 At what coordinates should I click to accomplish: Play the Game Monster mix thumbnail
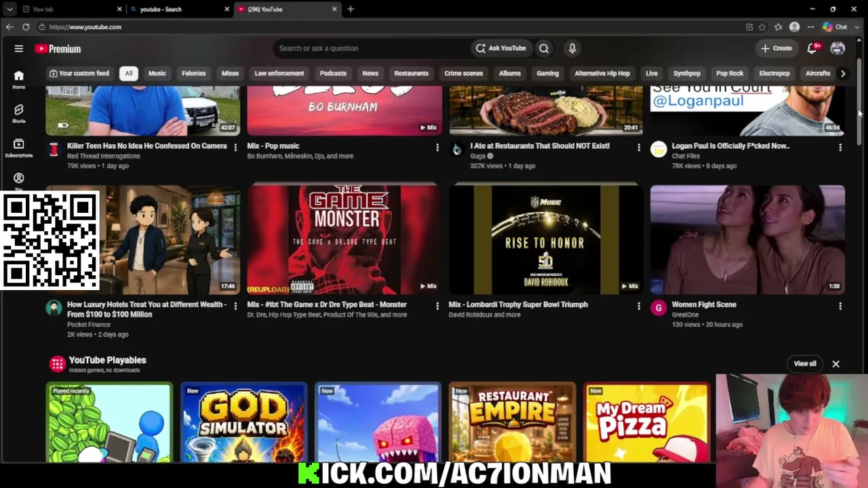tap(344, 239)
